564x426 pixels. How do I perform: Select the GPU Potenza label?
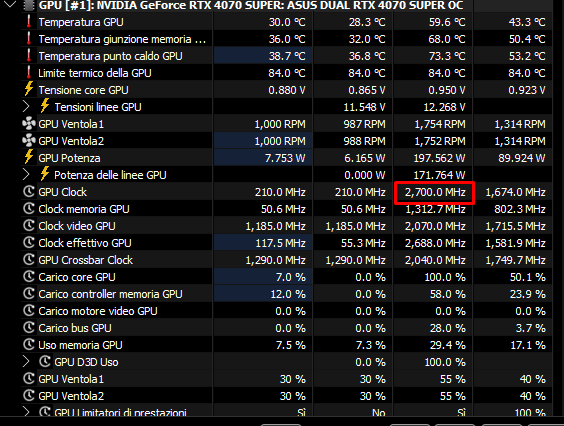[69, 158]
